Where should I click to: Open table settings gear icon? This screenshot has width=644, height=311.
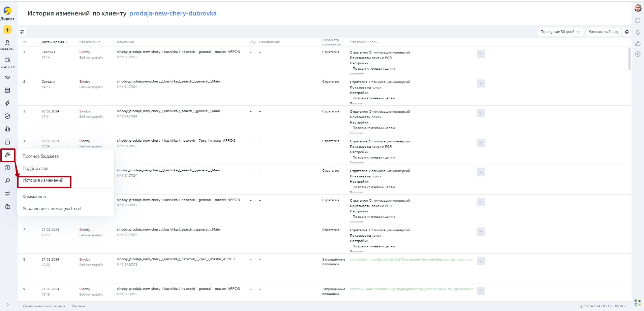point(627,32)
